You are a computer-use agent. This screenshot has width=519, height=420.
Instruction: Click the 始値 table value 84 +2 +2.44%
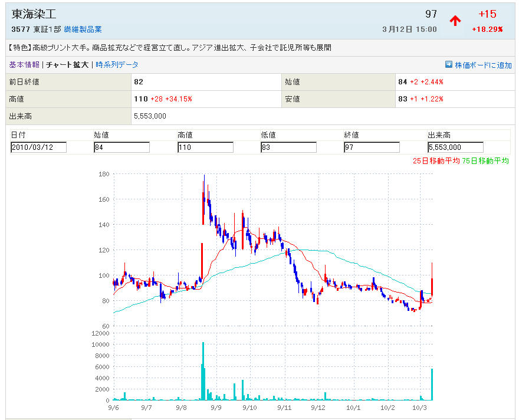(421, 82)
